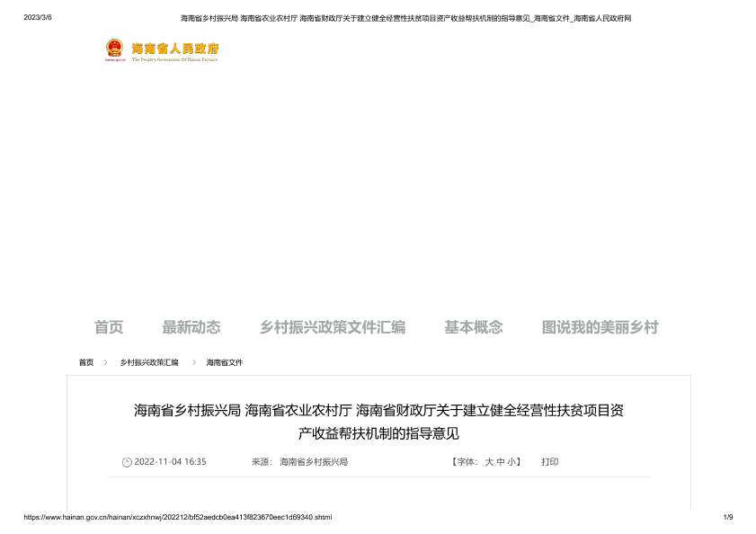This screenshot has width=756, height=534.
Task: Click the first breadcrumb chevron after 首页
Action: point(105,362)
